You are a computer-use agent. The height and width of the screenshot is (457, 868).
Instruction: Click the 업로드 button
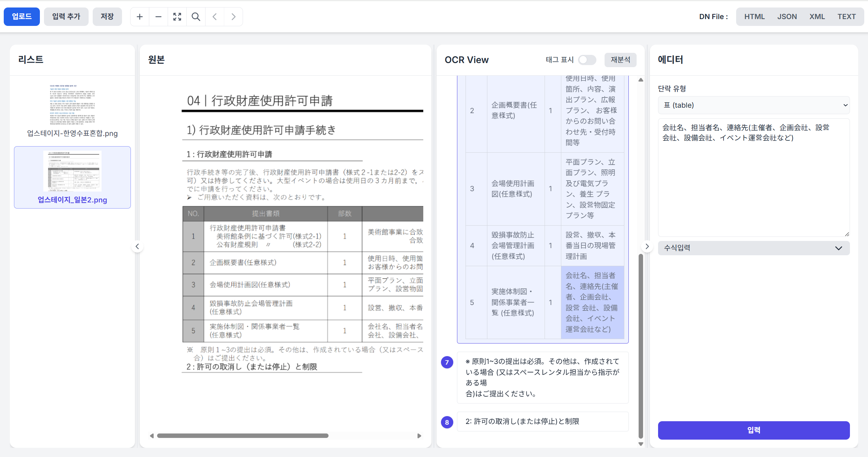(22, 17)
